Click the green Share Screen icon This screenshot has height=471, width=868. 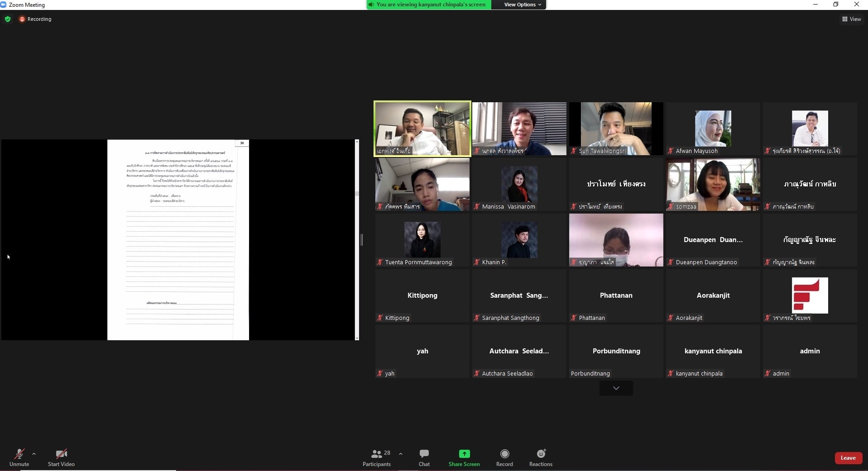pos(464,454)
